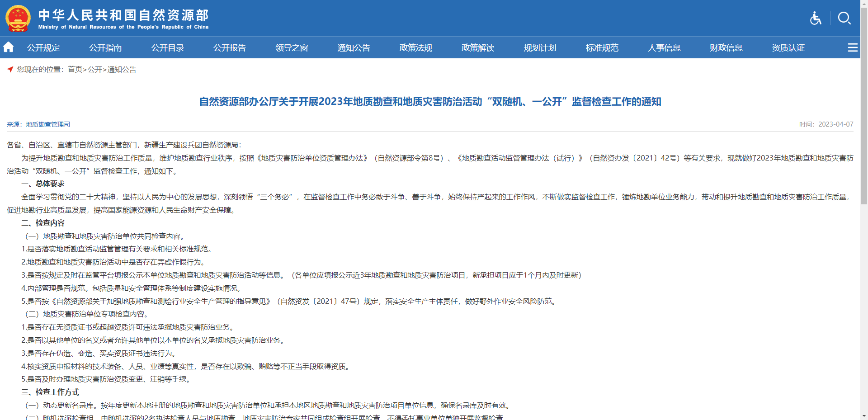868x420 pixels.
Task: Open the 公开指南 menu item
Action: (x=105, y=48)
